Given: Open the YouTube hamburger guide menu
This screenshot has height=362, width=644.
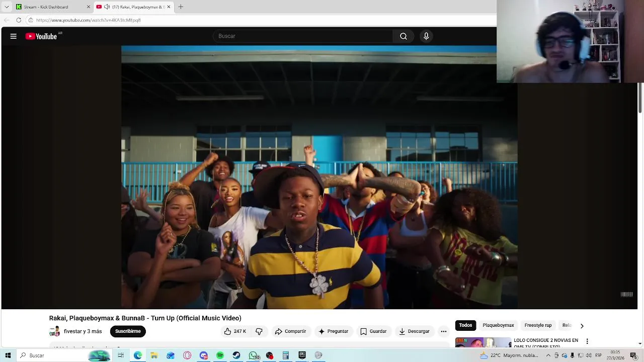Looking at the screenshot, I should 14,36.
